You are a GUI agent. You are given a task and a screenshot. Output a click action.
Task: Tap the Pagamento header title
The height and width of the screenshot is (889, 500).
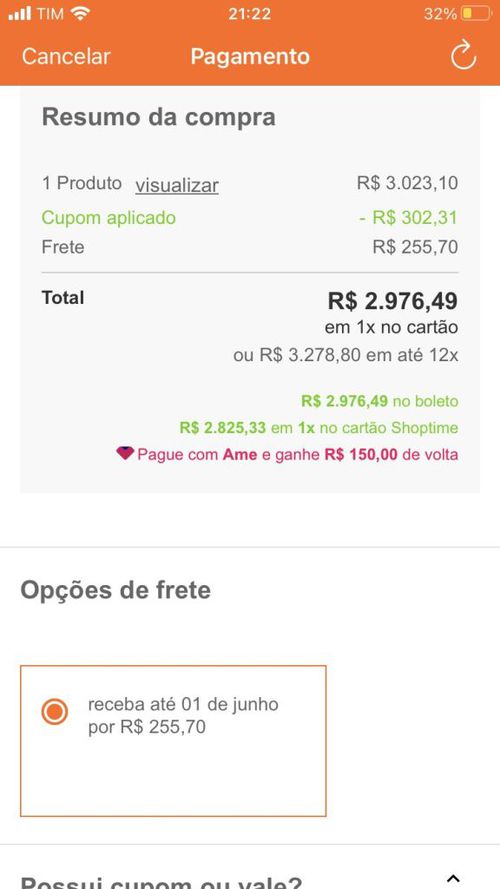point(250,56)
